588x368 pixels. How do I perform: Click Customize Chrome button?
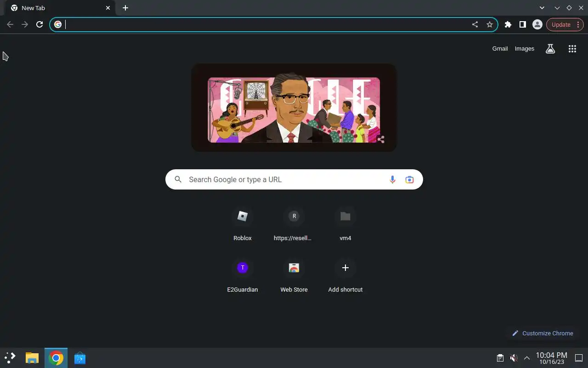coord(543,333)
